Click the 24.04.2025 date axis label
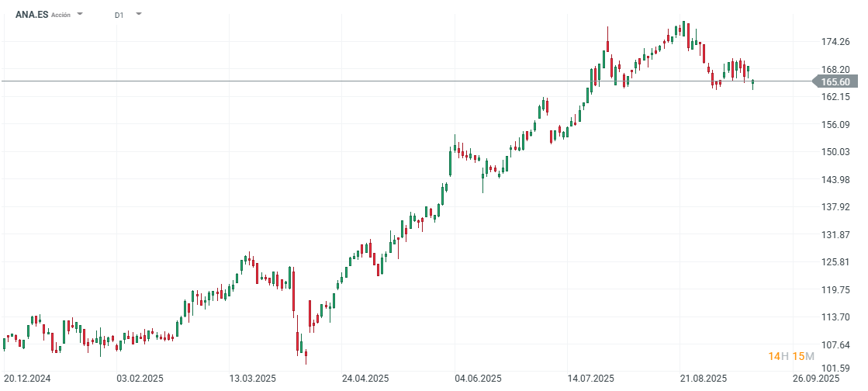Image resolution: width=868 pixels, height=391 pixels. pos(366,379)
